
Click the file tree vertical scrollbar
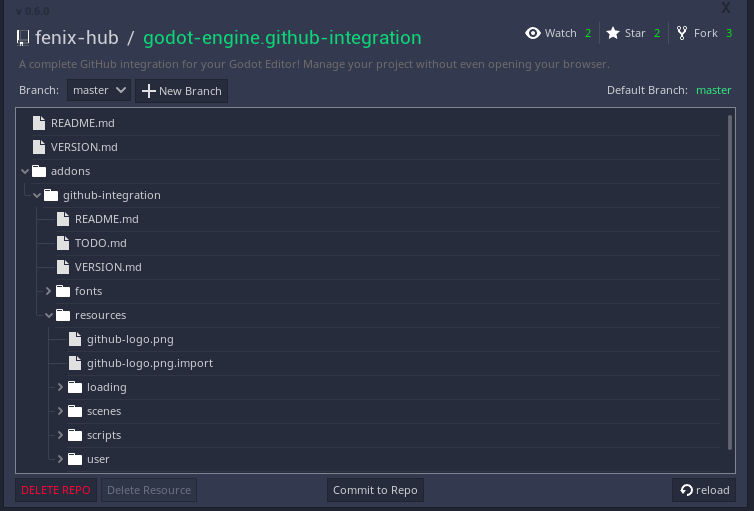tap(728, 280)
